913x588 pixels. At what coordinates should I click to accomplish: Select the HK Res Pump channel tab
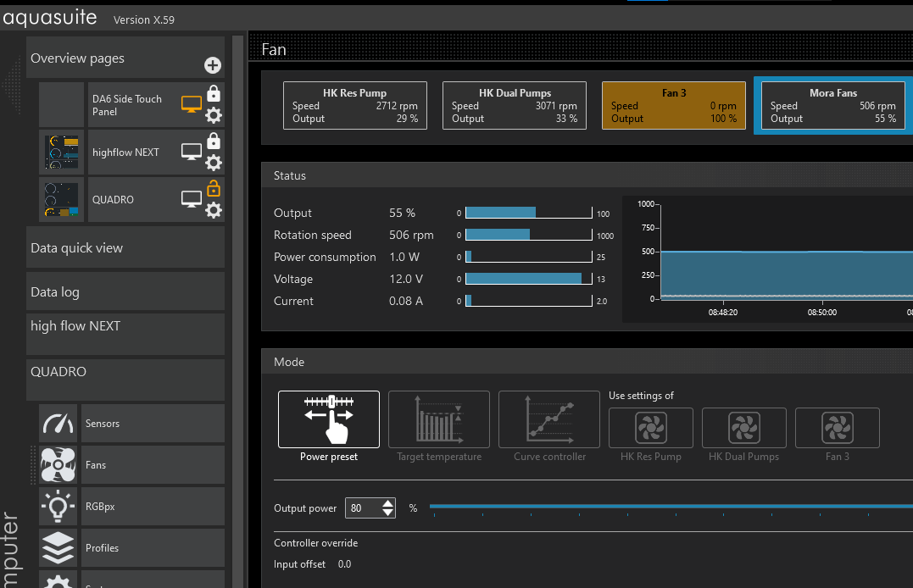pyautogui.click(x=354, y=106)
